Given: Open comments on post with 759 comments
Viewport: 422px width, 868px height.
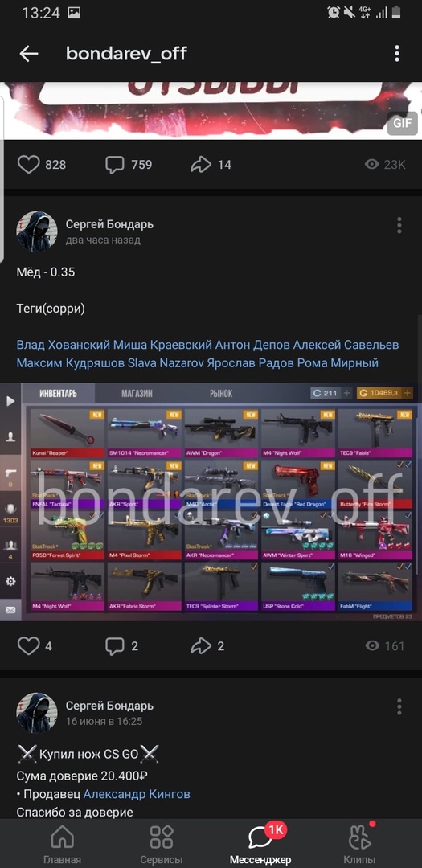Looking at the screenshot, I should pyautogui.click(x=115, y=165).
